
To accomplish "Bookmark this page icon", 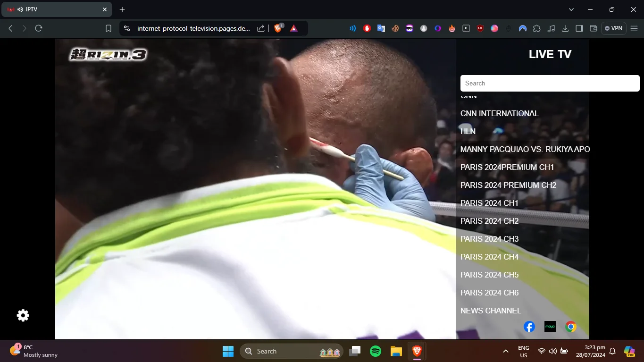I will click(x=109, y=28).
